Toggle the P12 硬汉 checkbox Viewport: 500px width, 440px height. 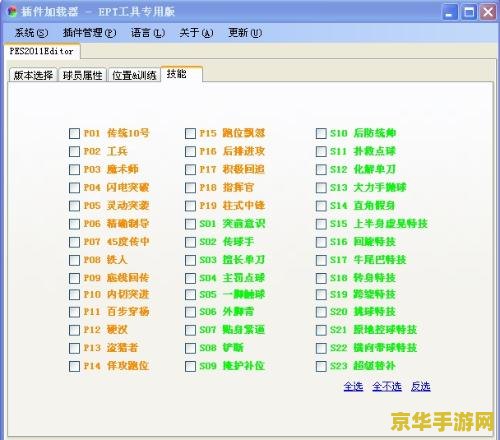click(74, 330)
